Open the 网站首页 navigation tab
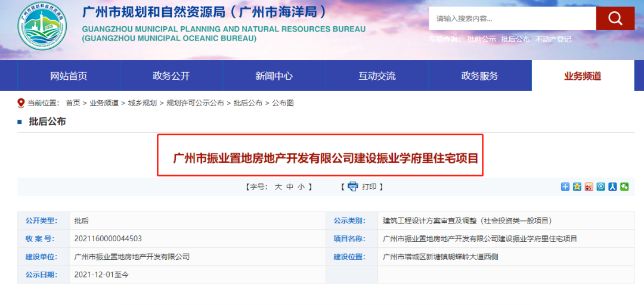This screenshot has width=644, height=305. point(69,76)
